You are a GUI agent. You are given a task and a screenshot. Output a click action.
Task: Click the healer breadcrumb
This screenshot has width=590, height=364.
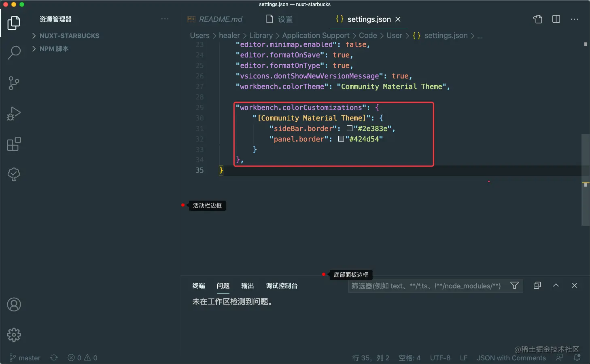tap(229, 36)
